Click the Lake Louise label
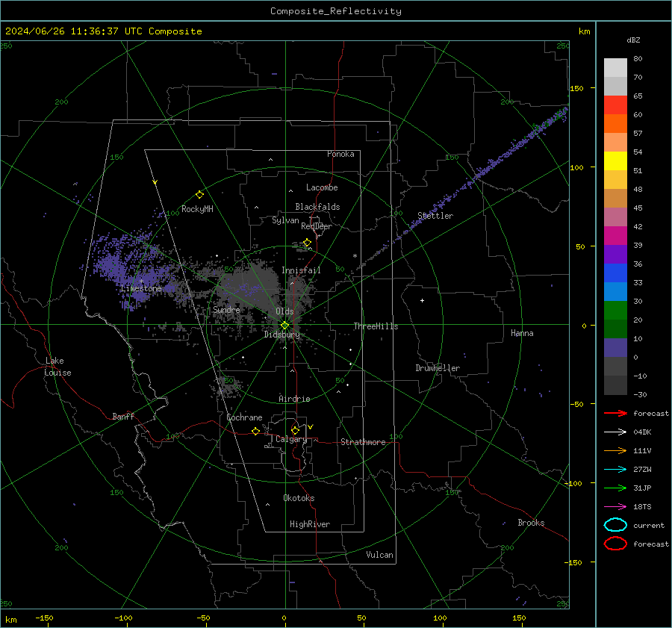The height and width of the screenshot is (628, 672). tap(57, 367)
